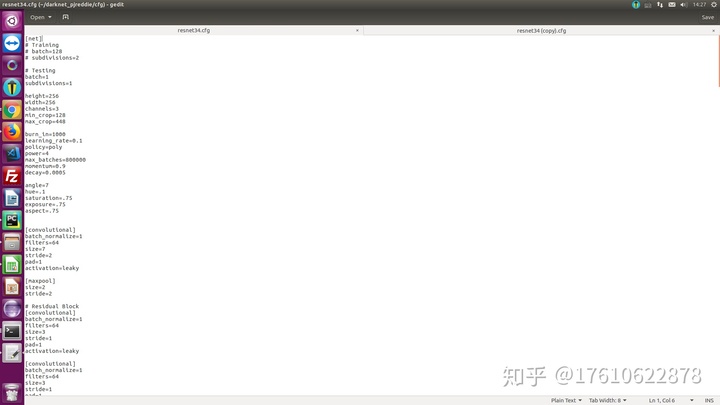Screen dimensions: 720x405
Task: Click the policy=poly line
Action: (44, 147)
